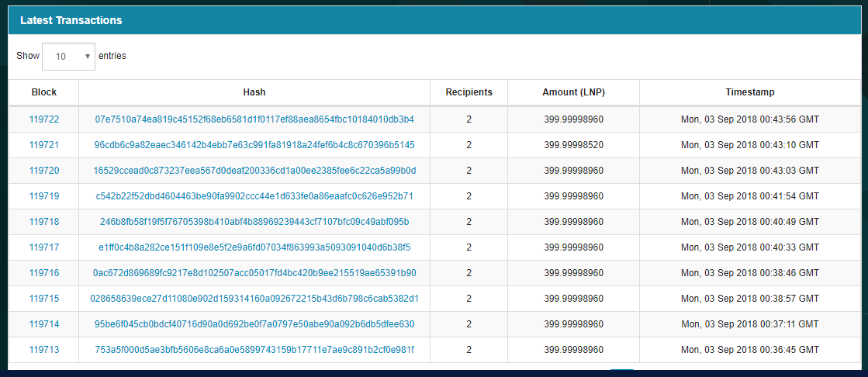Open block 119717 link
This screenshot has height=377, width=868.
click(x=44, y=247)
